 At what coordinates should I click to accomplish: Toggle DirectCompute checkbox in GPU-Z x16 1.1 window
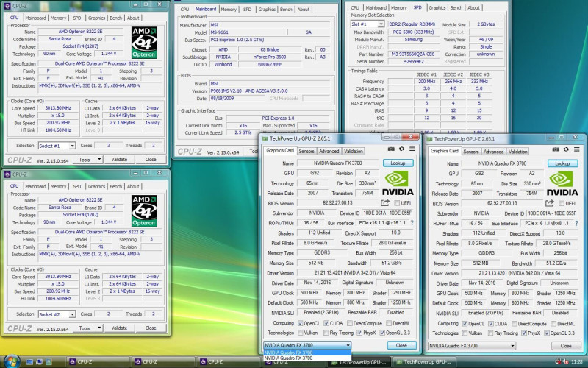(350, 323)
